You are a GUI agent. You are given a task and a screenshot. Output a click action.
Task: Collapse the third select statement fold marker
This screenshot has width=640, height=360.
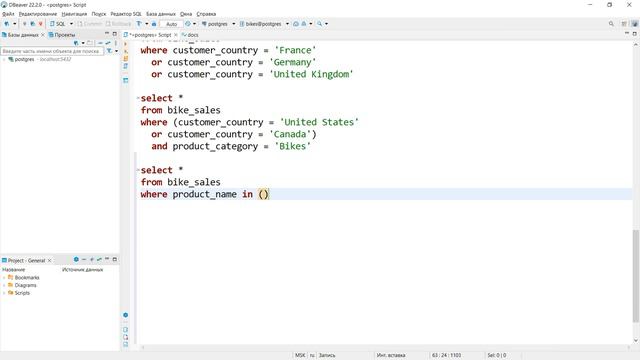[x=138, y=170]
